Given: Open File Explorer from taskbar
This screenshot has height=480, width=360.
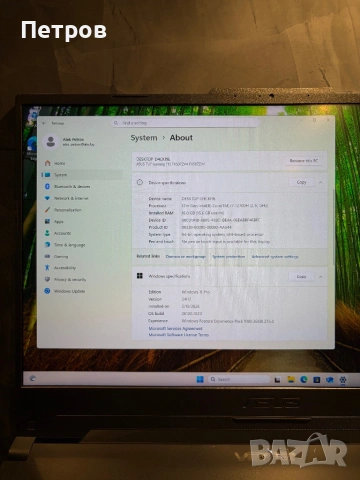Looking at the screenshot, I should click(x=291, y=379).
